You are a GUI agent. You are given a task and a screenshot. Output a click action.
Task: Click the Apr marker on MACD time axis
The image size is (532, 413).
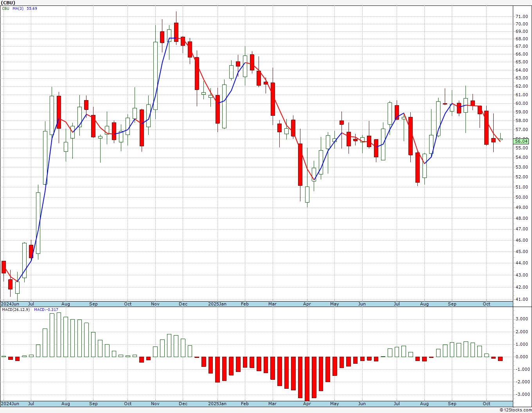(x=307, y=404)
